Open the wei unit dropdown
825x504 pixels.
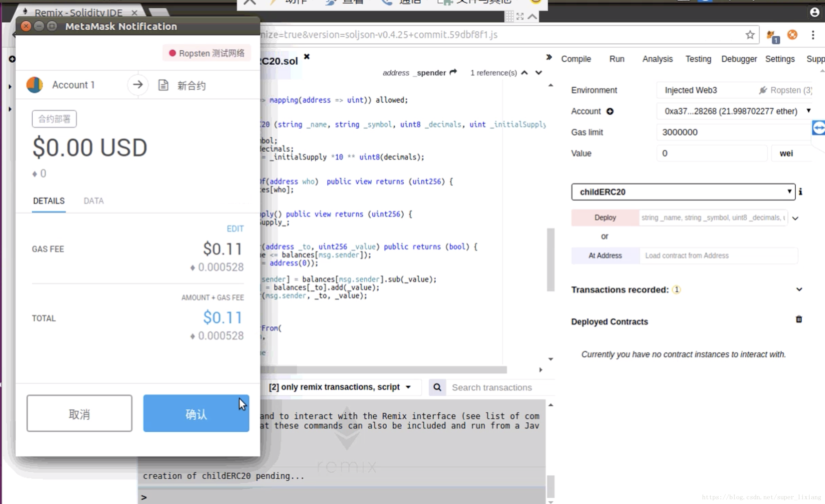point(791,153)
